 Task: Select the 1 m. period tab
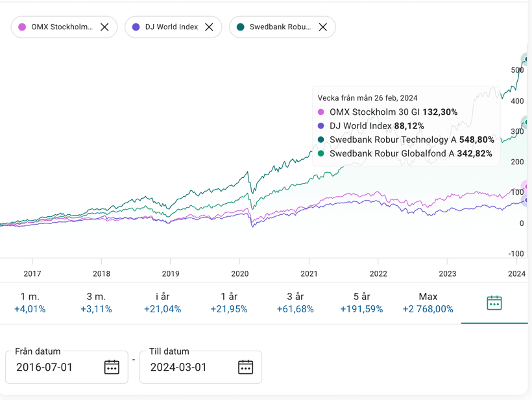click(x=30, y=303)
